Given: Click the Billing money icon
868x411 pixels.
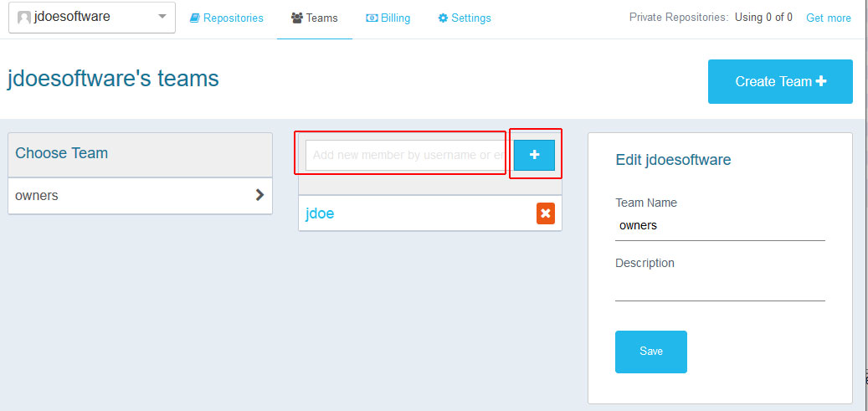Looking at the screenshot, I should click(372, 18).
